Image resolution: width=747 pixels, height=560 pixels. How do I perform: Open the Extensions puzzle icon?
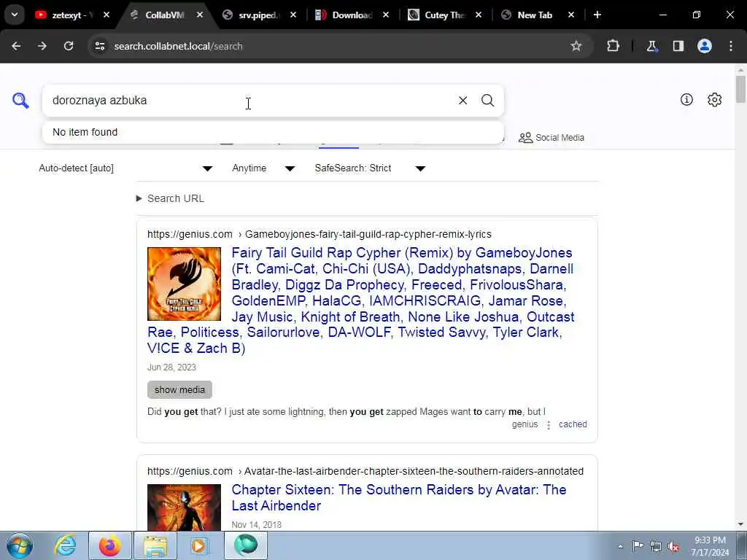[x=613, y=46]
